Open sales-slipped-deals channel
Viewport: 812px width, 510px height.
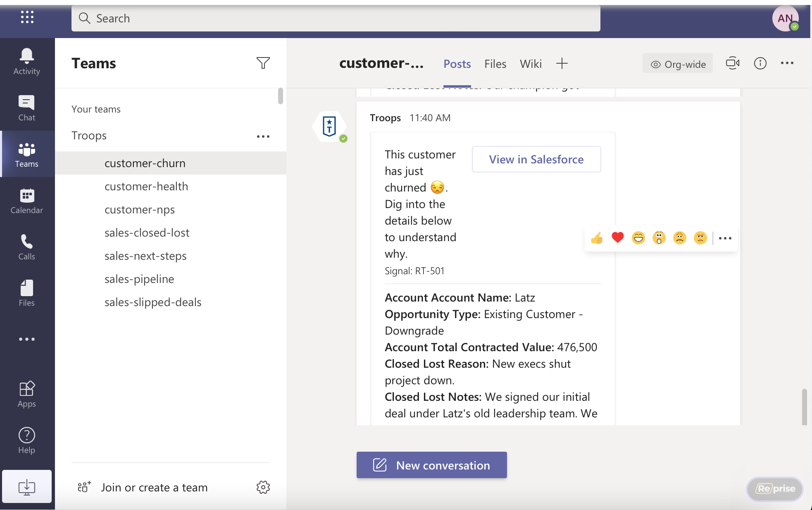tap(171, 302)
